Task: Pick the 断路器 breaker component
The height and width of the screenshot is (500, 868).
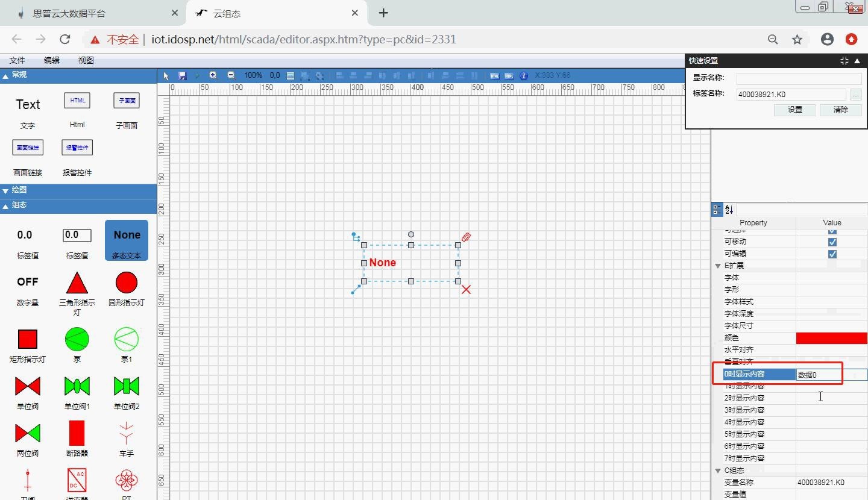Action: (77, 433)
